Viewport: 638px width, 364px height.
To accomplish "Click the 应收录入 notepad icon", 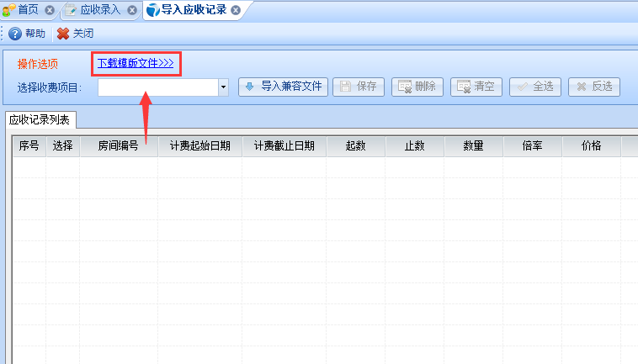I will point(71,10).
